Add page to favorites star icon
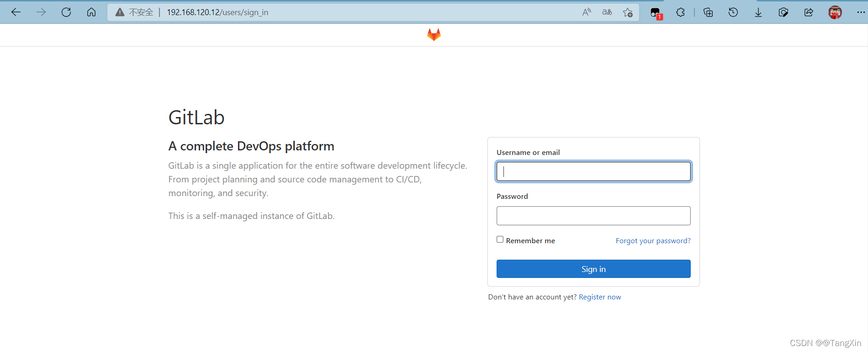The width and height of the screenshot is (868, 352). (x=628, y=12)
